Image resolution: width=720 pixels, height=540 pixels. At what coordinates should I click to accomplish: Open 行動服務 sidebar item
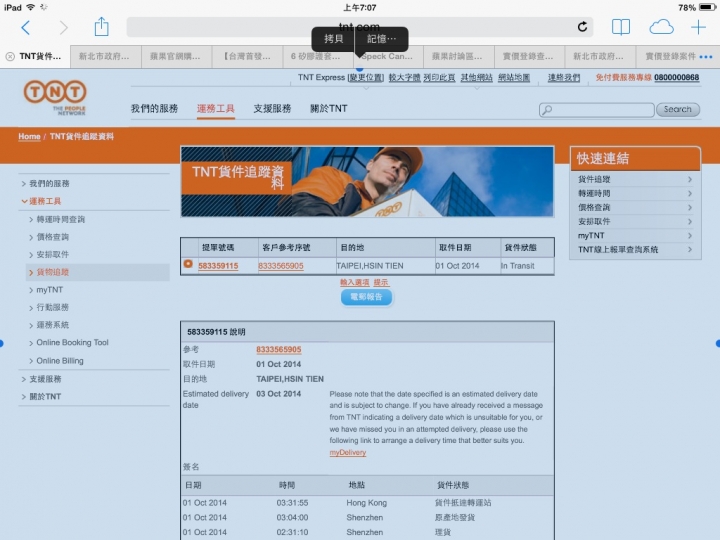(x=53, y=307)
